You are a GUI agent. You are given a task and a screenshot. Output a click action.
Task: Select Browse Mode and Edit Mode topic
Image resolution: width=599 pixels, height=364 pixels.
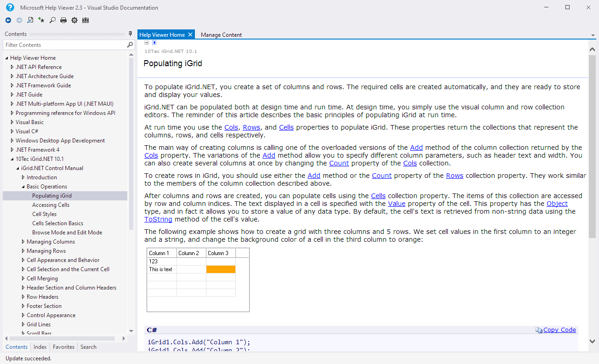[x=67, y=233]
